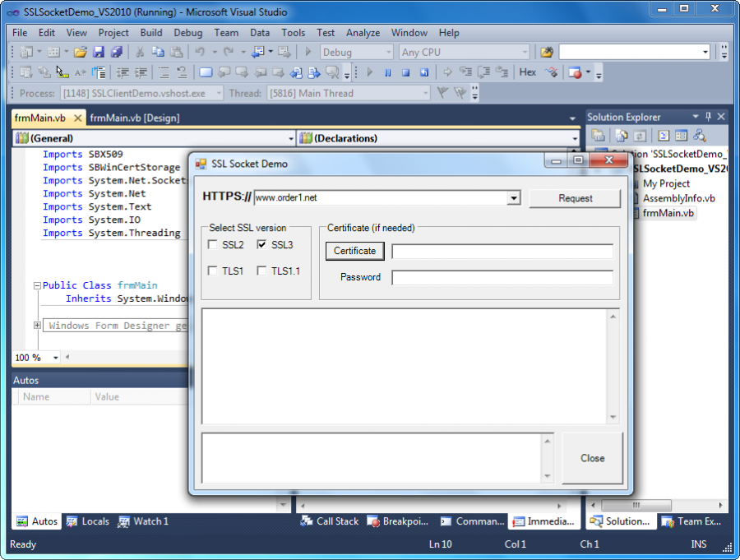The height and width of the screenshot is (560, 740).
Task: Open the Debug menu
Action: (187, 33)
